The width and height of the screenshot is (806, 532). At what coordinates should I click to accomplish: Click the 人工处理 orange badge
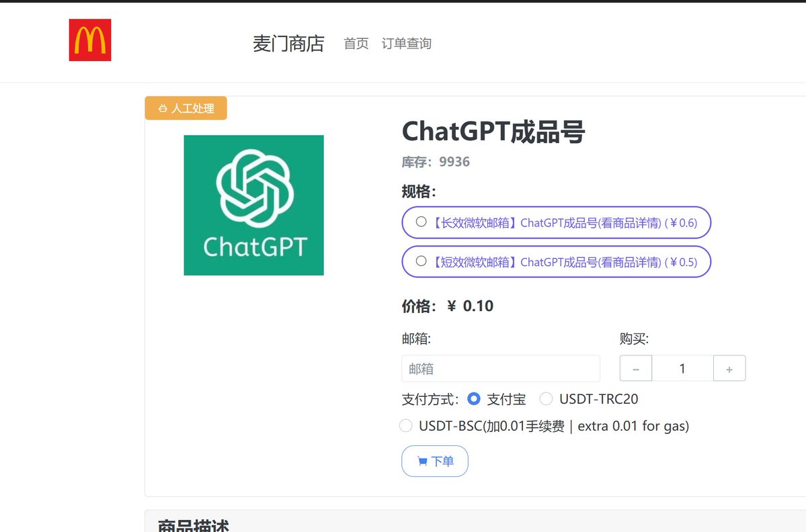coord(186,108)
